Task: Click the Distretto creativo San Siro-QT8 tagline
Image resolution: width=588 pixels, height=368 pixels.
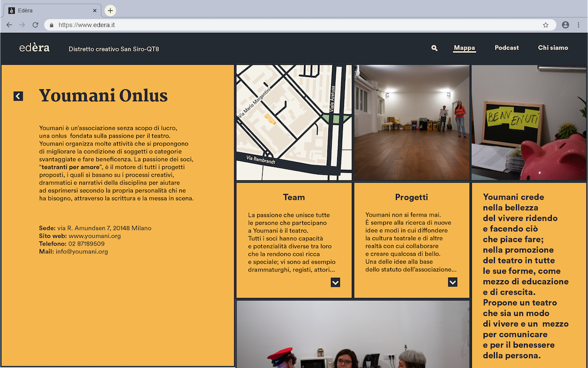Action: tap(114, 49)
